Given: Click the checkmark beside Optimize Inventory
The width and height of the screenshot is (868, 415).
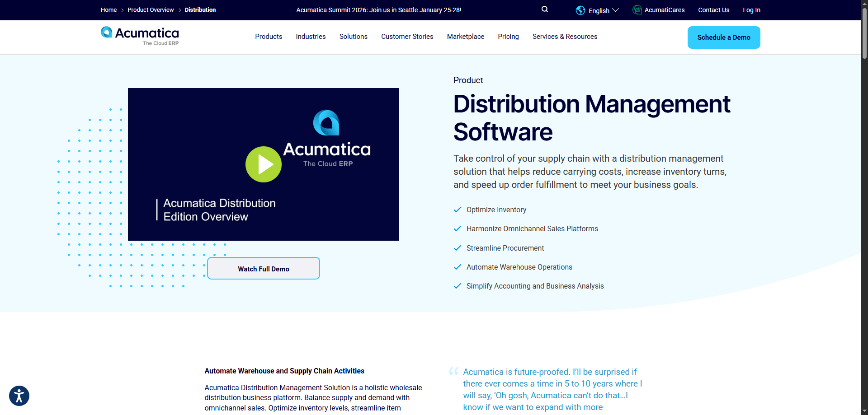Looking at the screenshot, I should pyautogui.click(x=458, y=210).
